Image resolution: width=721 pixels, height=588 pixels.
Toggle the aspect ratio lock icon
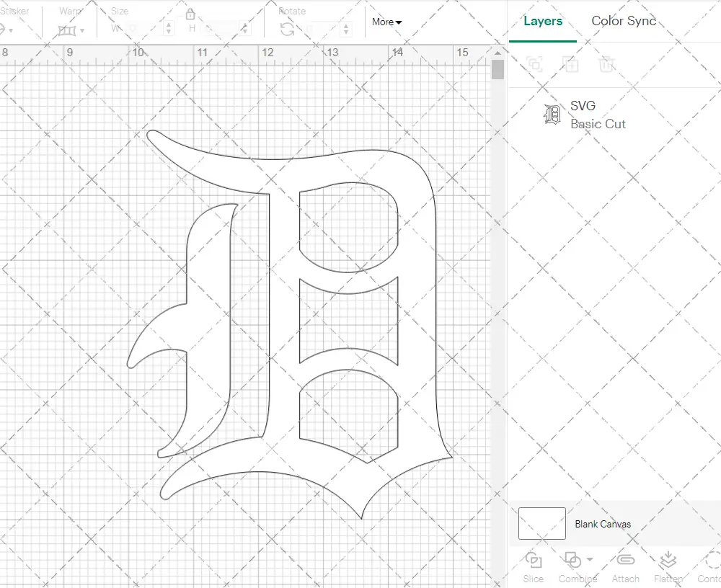(190, 14)
